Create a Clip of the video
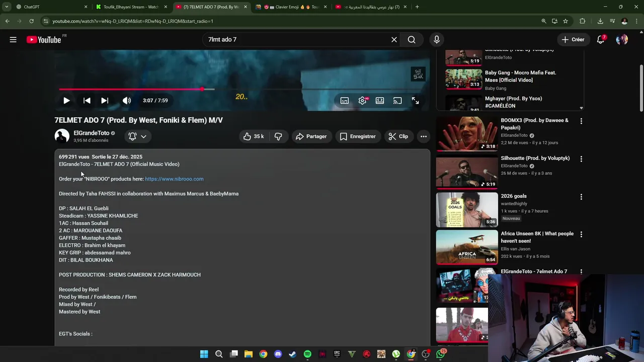 point(398,136)
